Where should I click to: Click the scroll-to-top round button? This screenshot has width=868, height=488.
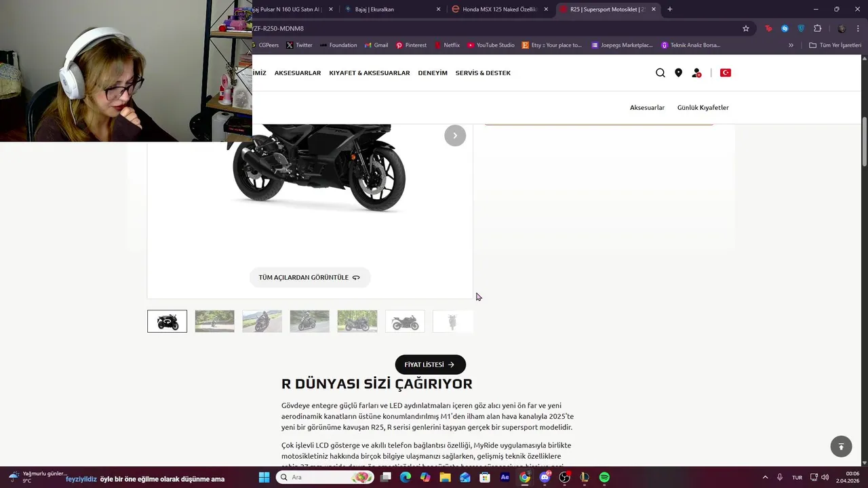coord(841,446)
